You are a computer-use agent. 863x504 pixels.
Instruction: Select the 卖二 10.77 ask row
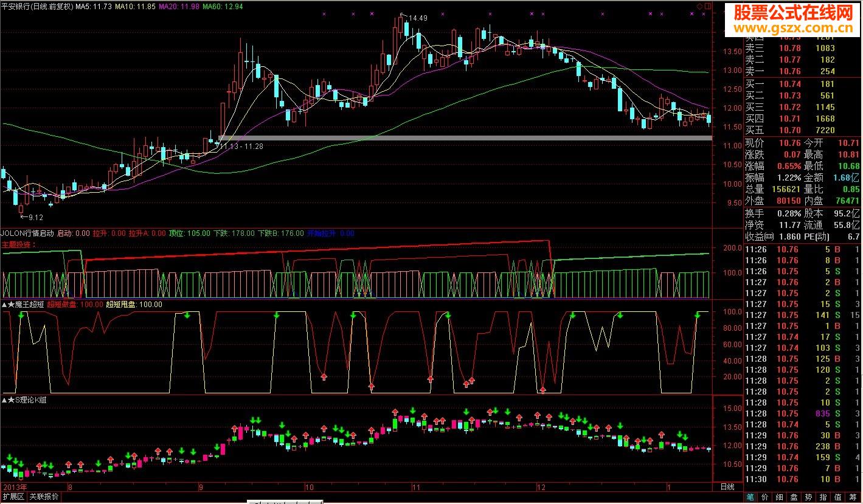(803, 60)
